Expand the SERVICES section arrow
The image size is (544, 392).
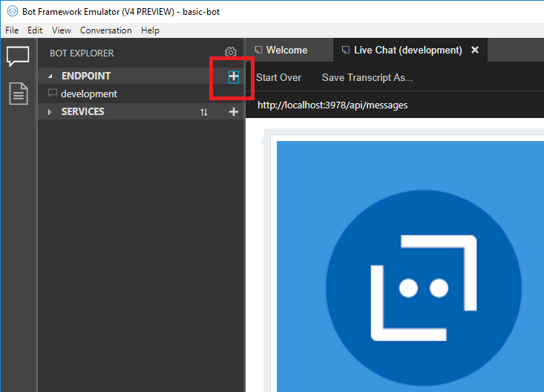[50, 112]
